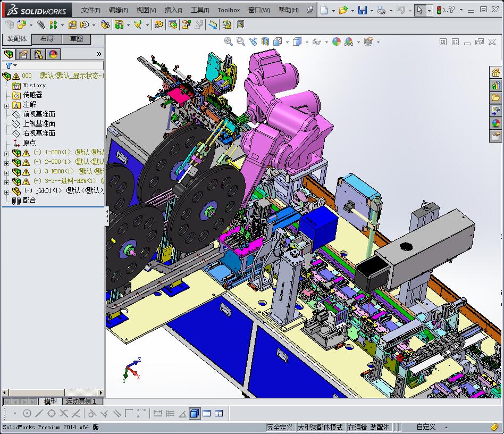The image size is (504, 434).
Task: Click the Save disk icon
Action: [362, 10]
